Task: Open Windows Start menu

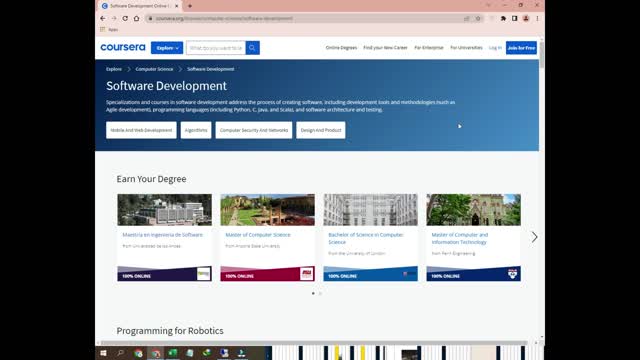Action: tap(103, 353)
